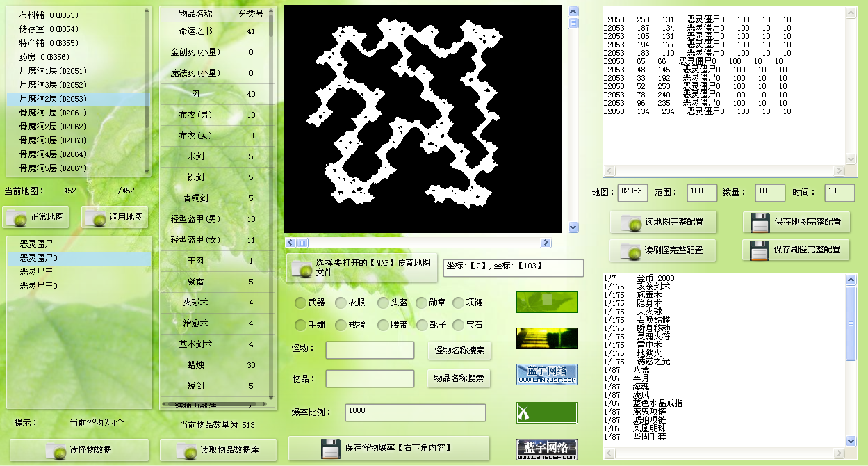Image resolution: width=868 pixels, height=466 pixels.
Task: Click the lower 蓝宇网络 logo
Action: [x=547, y=449]
